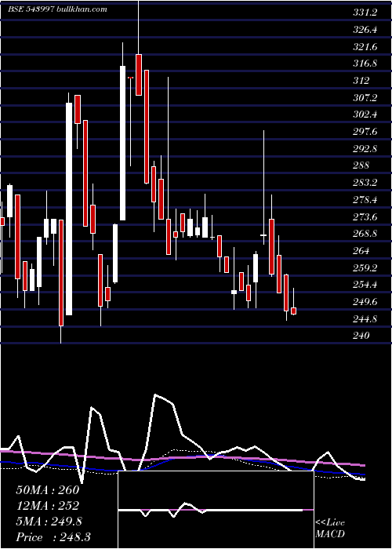Click the 292.8 price axis label

click(x=365, y=148)
